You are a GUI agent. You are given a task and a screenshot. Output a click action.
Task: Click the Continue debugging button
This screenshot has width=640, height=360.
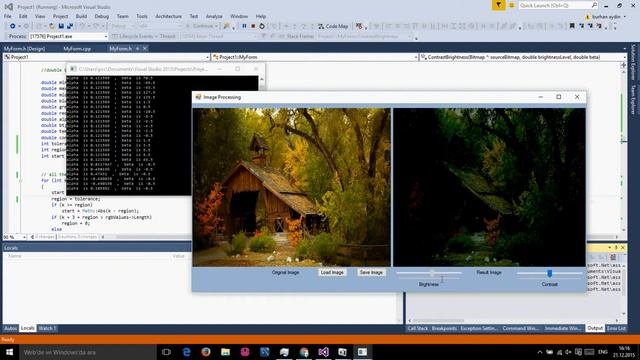pos(200,26)
